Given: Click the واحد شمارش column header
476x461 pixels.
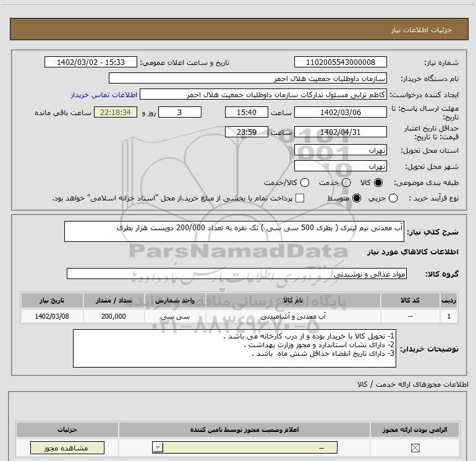Looking at the screenshot, I should click(175, 300).
